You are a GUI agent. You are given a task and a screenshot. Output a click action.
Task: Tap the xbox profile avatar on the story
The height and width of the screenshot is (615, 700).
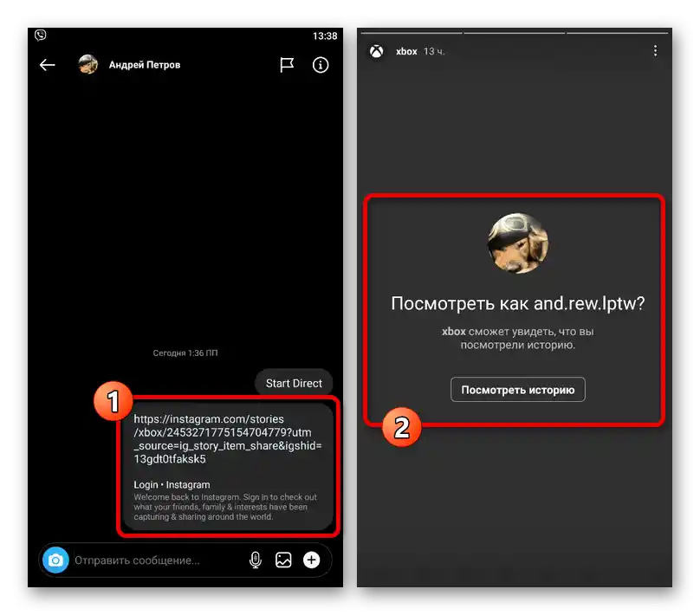tap(376, 50)
